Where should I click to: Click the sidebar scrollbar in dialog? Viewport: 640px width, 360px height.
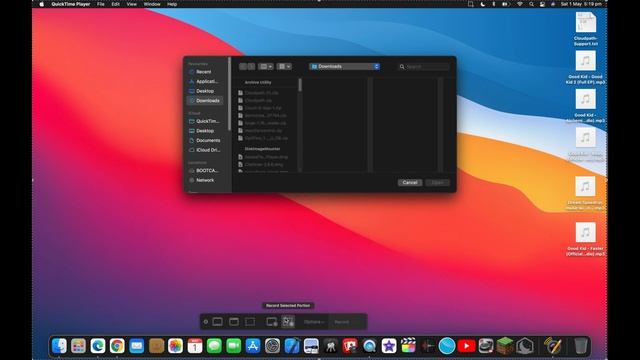pos(229,94)
